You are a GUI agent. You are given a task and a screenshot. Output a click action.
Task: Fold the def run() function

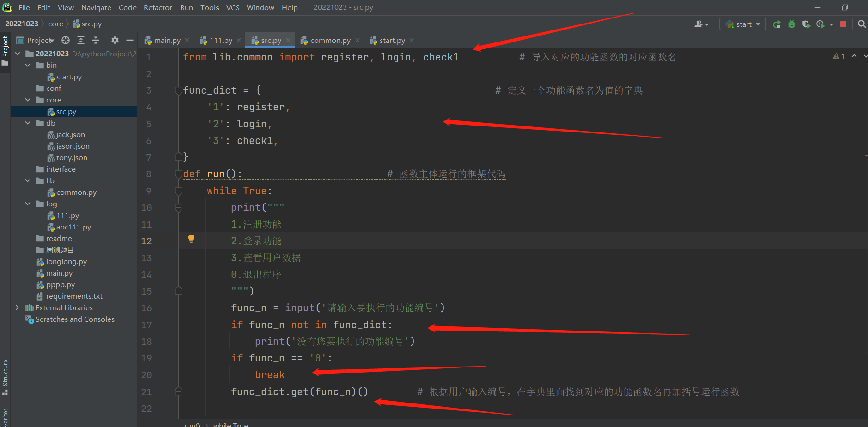179,174
